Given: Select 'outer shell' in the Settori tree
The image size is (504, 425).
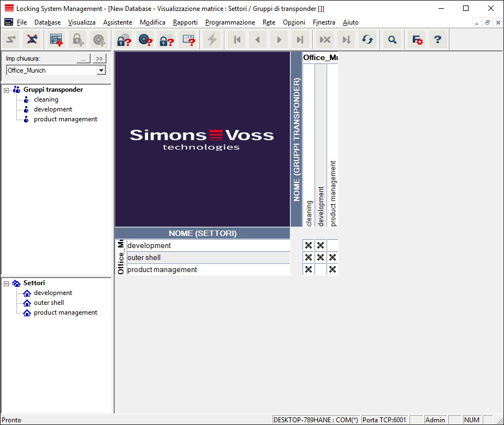Looking at the screenshot, I should (49, 303).
